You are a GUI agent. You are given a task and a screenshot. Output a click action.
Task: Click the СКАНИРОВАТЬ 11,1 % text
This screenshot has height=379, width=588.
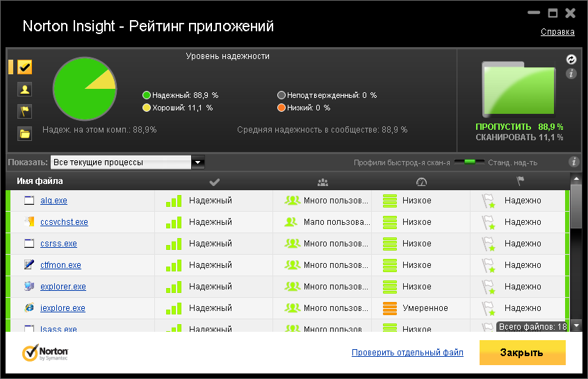pyautogui.click(x=519, y=137)
